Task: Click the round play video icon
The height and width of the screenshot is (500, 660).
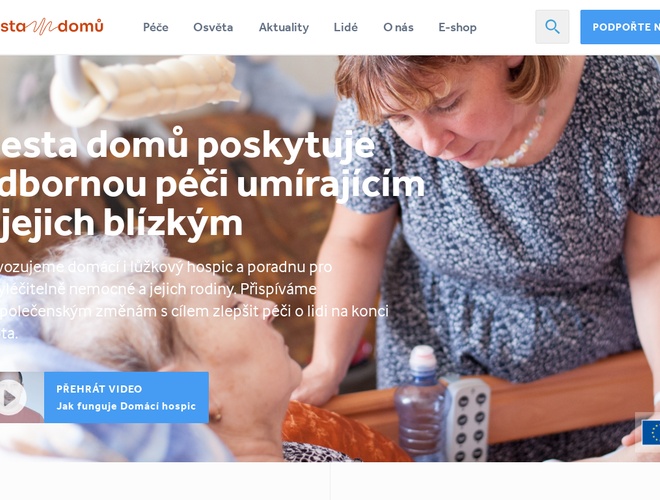Action: [11, 398]
